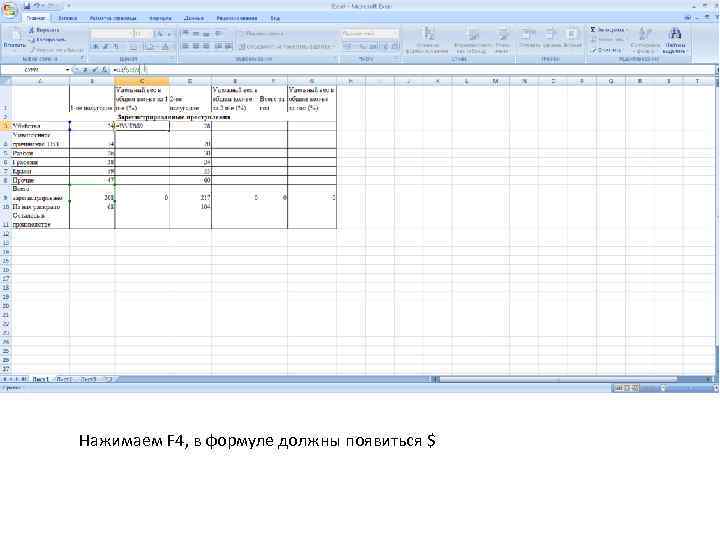
Task: Select the Лист1 sheet tab
Action: 40,379
